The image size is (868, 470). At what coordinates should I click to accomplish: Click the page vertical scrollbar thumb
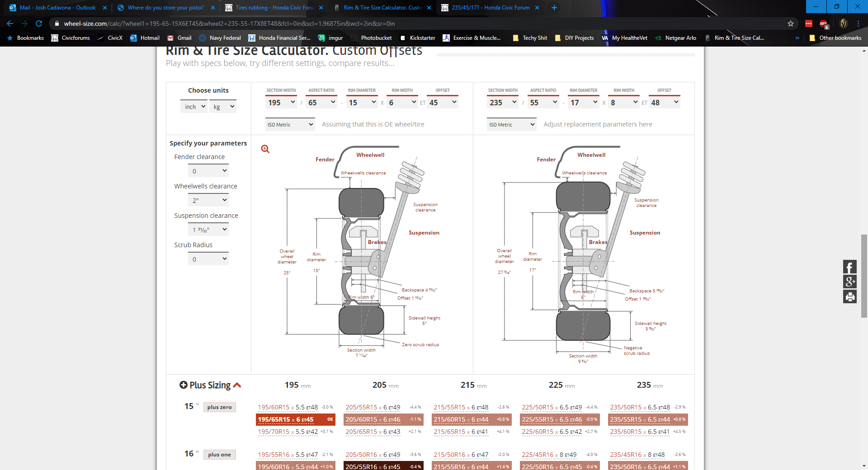[x=864, y=276]
